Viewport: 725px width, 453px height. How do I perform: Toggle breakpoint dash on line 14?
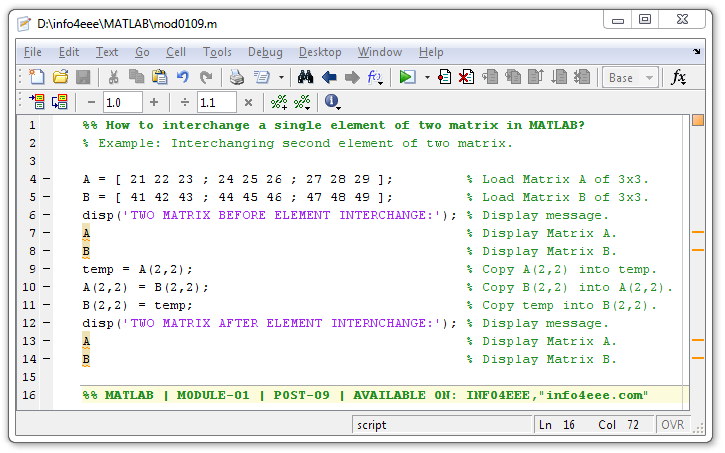[x=47, y=358]
